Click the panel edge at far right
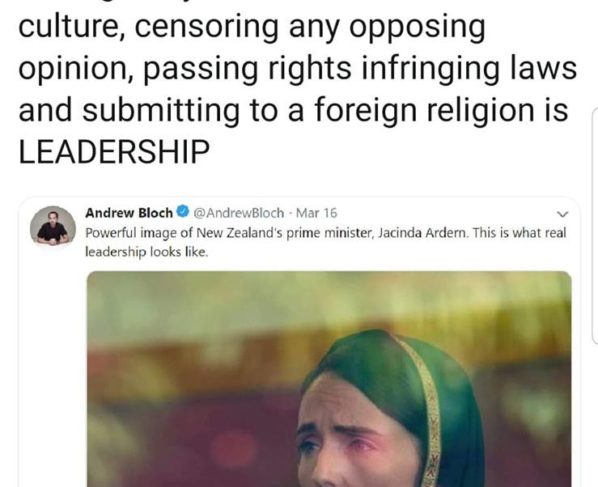The height and width of the screenshot is (487, 598). point(595,227)
